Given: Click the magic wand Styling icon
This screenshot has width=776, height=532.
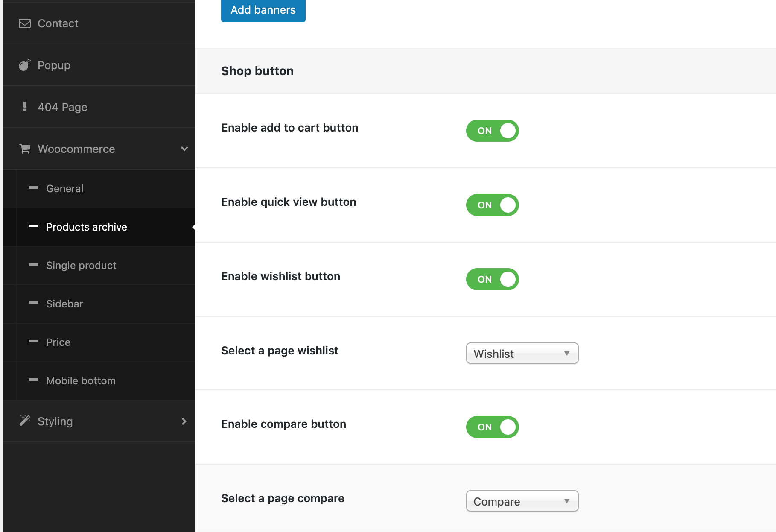Looking at the screenshot, I should [25, 421].
